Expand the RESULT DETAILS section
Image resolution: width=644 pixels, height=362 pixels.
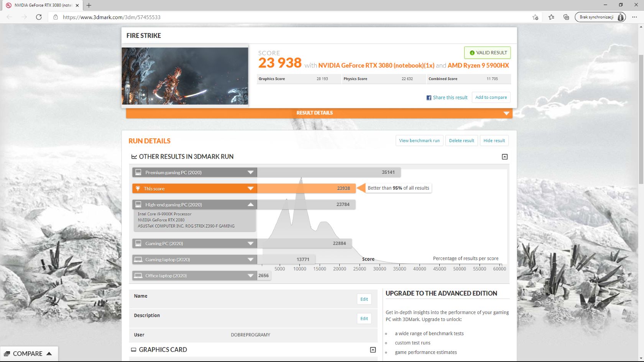pos(506,113)
